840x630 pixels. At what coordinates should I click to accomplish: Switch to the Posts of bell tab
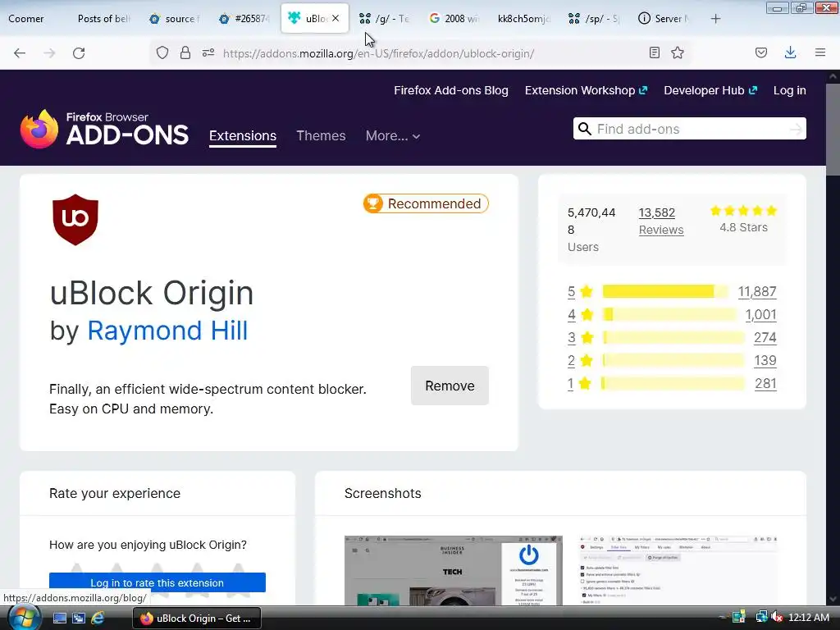pos(103,19)
